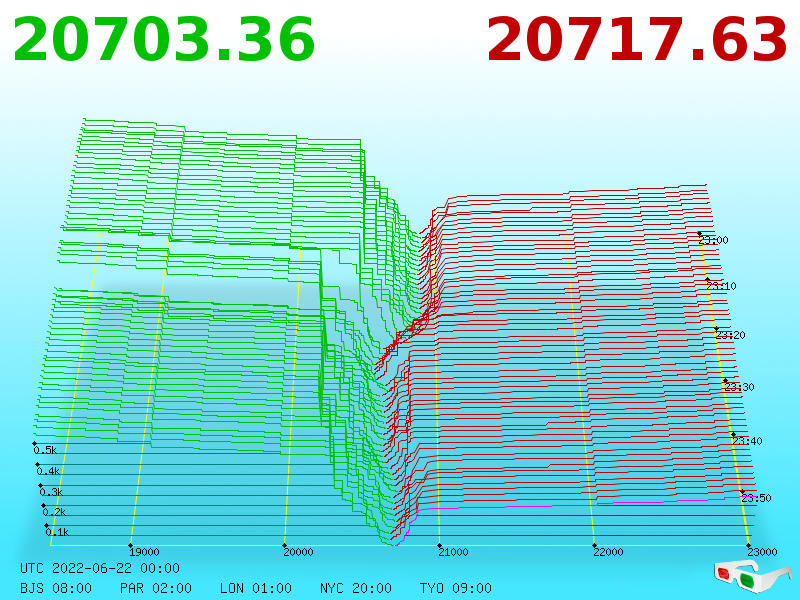The image size is (800, 600).
Task: Click the 23:10 time axis marker
Action: (x=721, y=286)
